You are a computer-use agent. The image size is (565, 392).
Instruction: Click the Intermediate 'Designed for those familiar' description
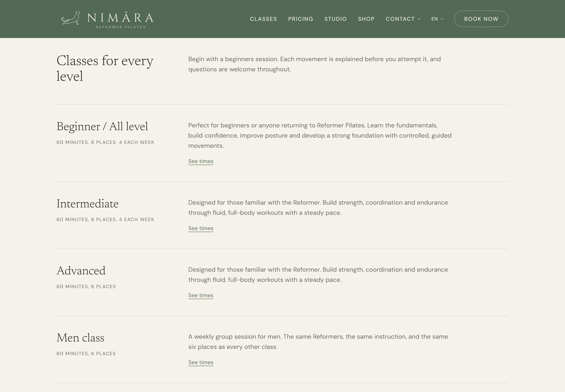318,208
